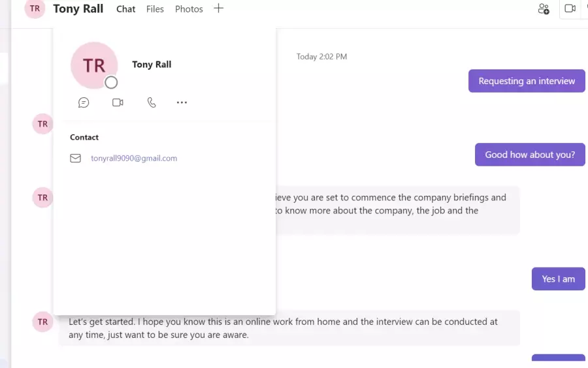Switch to the Files tab
This screenshot has width=588, height=368.
pos(155,9)
